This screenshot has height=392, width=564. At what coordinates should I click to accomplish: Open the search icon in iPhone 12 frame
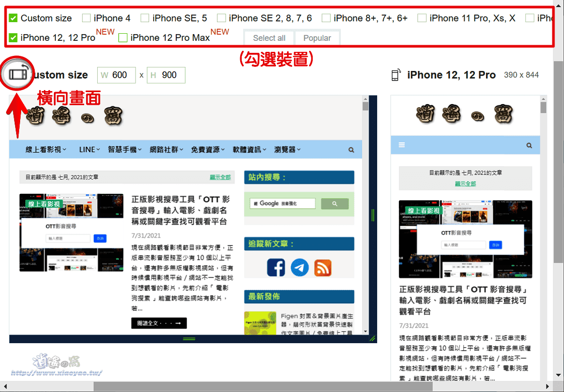pyautogui.click(x=529, y=145)
